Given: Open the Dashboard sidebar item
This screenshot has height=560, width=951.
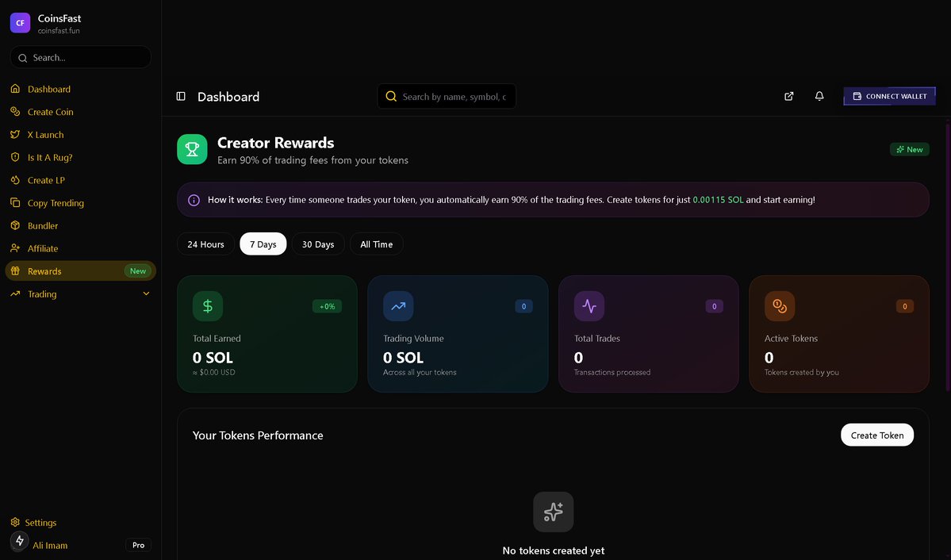Looking at the screenshot, I should click(81, 89).
